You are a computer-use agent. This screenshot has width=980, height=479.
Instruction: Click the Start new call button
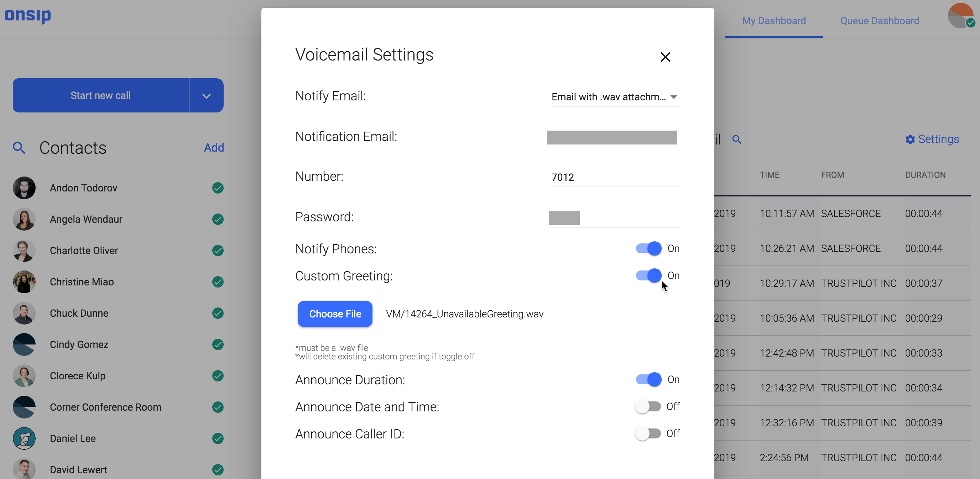pos(100,95)
